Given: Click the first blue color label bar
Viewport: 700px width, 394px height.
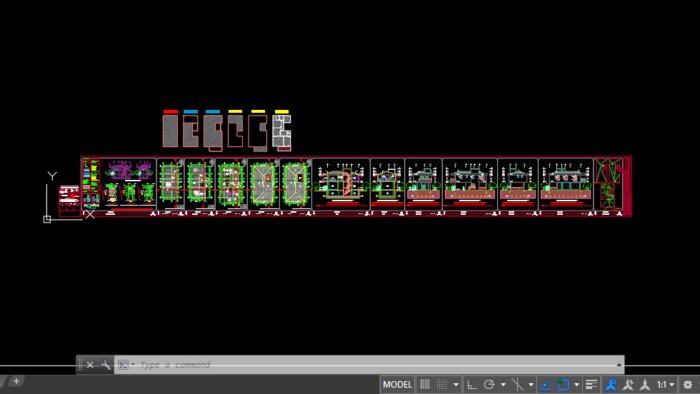Looking at the screenshot, I should 191,112.
